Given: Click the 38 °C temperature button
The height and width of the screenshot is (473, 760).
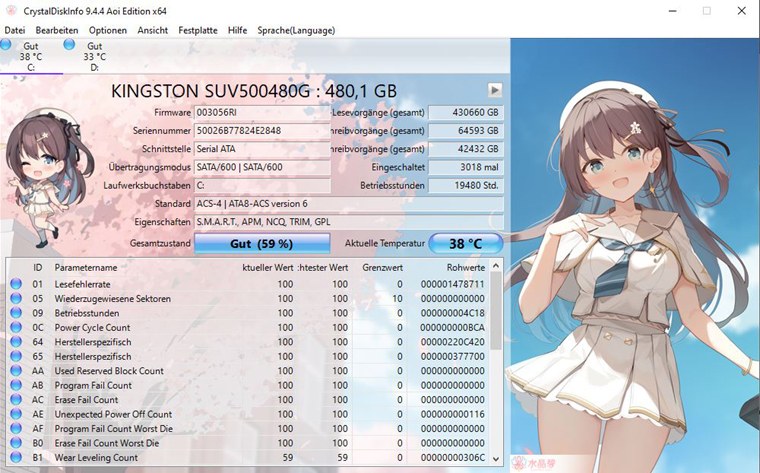Looking at the screenshot, I should pyautogui.click(x=466, y=243).
